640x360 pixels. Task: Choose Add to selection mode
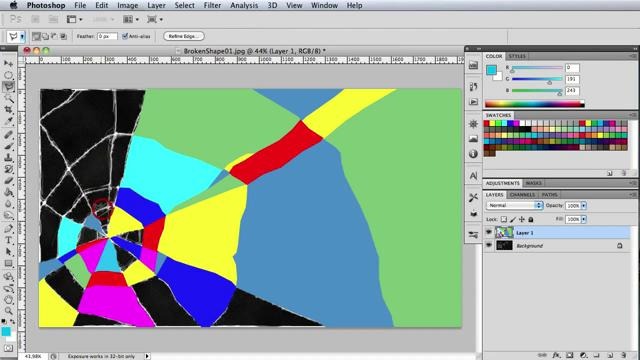click(x=45, y=36)
